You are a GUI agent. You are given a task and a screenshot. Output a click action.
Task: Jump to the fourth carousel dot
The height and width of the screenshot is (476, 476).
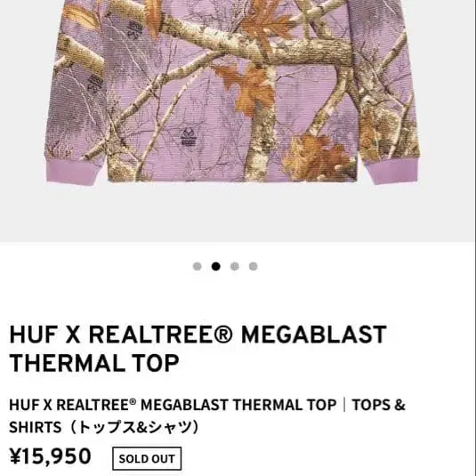254,266
